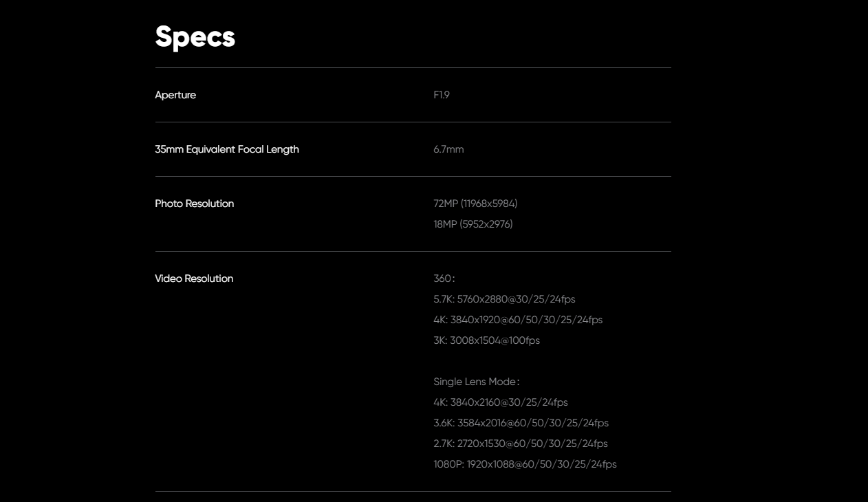
Task: Click the Aperture label
Action: [x=175, y=95]
